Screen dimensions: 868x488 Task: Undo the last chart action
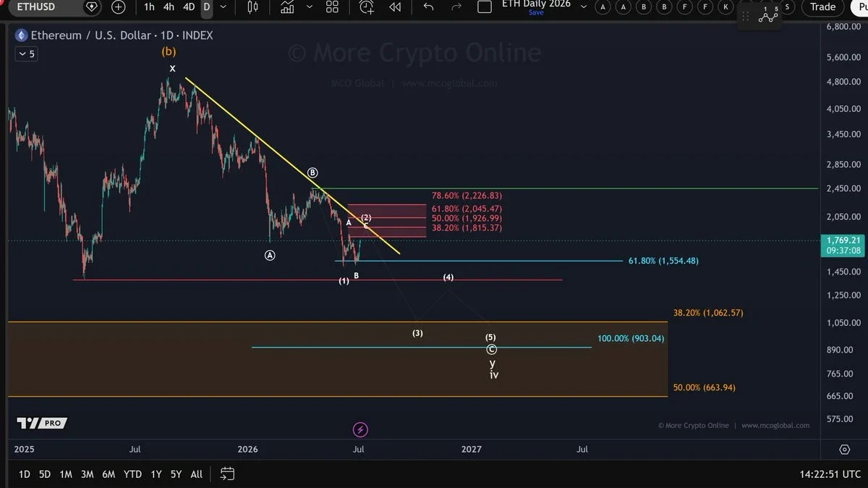click(428, 7)
